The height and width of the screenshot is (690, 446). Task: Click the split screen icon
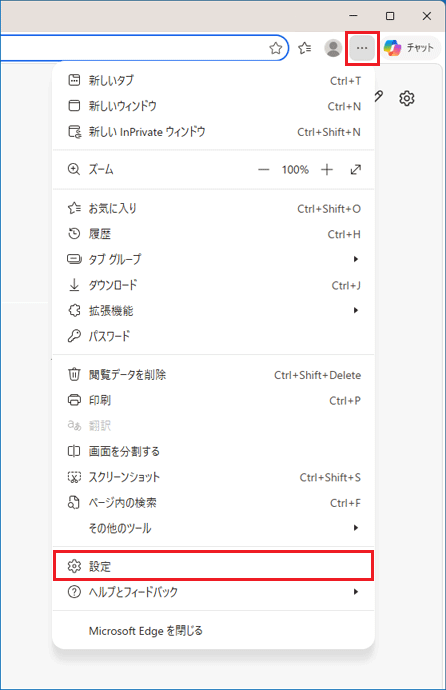click(x=74, y=451)
